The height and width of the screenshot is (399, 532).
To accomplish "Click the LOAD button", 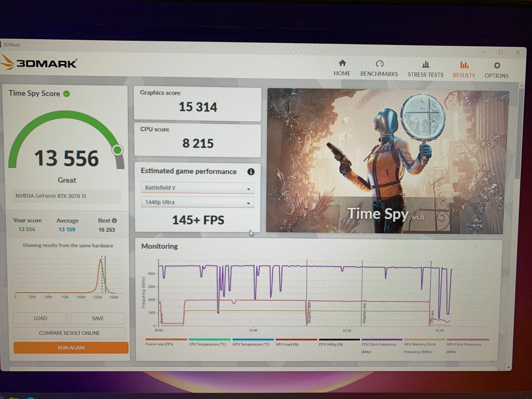I will [x=40, y=318].
